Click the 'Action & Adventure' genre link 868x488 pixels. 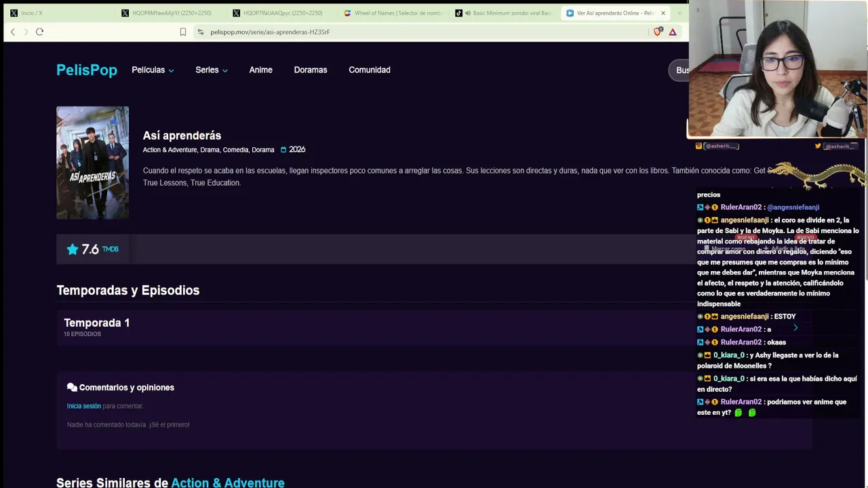170,150
